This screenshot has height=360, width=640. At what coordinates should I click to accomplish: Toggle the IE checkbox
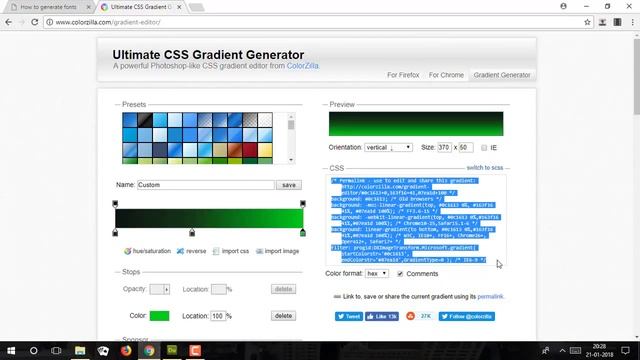[484, 148]
